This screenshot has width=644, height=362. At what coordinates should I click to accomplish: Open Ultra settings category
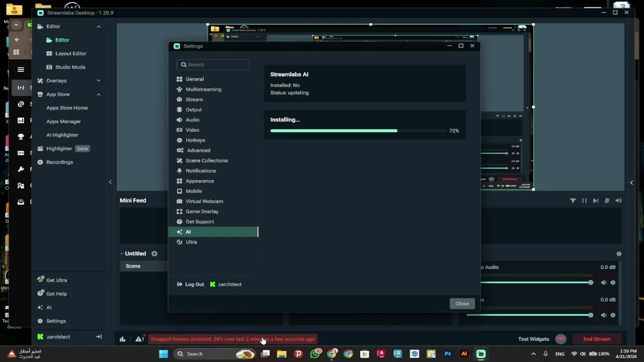coord(213,242)
